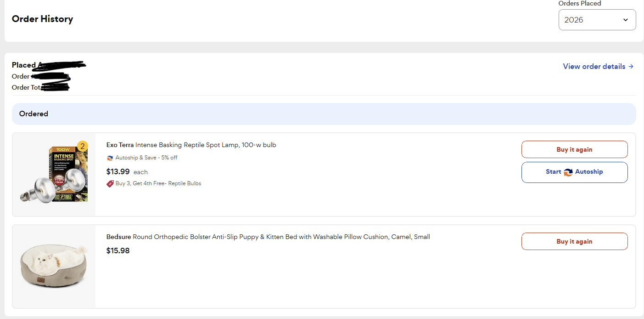Select the $15.98 bed price
The image size is (644, 319).
pyautogui.click(x=118, y=251)
